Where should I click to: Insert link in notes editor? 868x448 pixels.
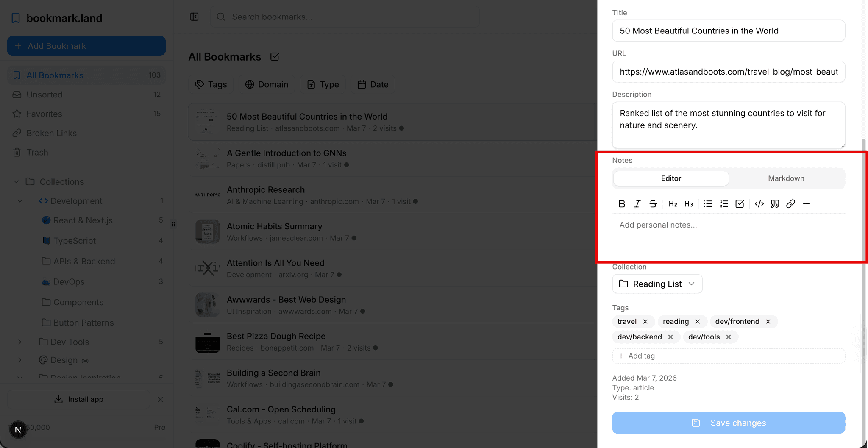coord(791,204)
